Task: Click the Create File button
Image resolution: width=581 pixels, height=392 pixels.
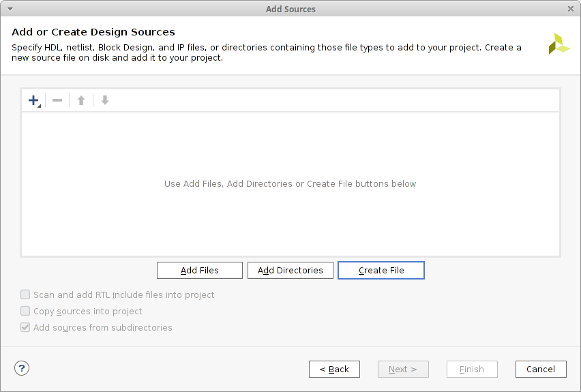Action: 381,271
